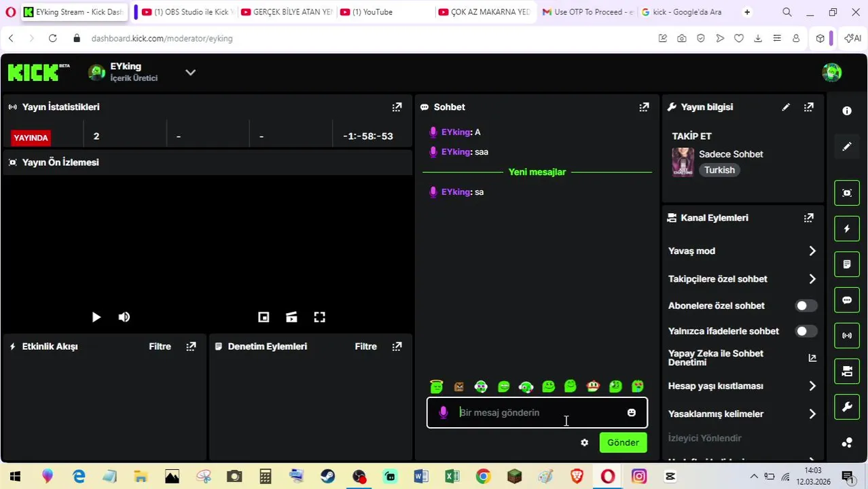Open the browser AI assistant button

[852, 39]
